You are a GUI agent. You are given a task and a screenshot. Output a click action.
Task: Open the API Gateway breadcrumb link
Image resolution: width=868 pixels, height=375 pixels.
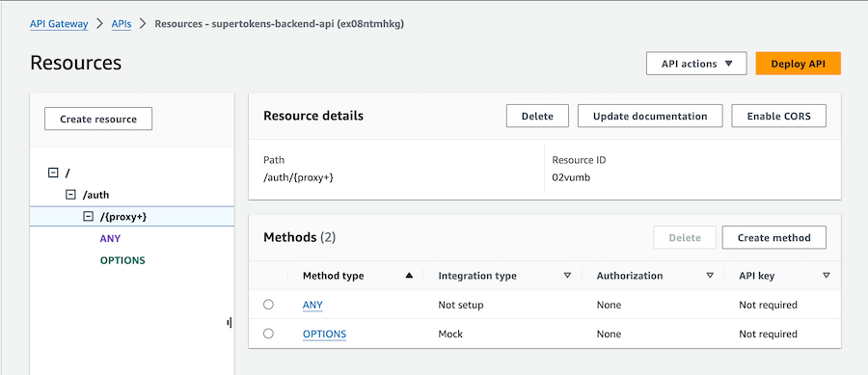(59, 24)
